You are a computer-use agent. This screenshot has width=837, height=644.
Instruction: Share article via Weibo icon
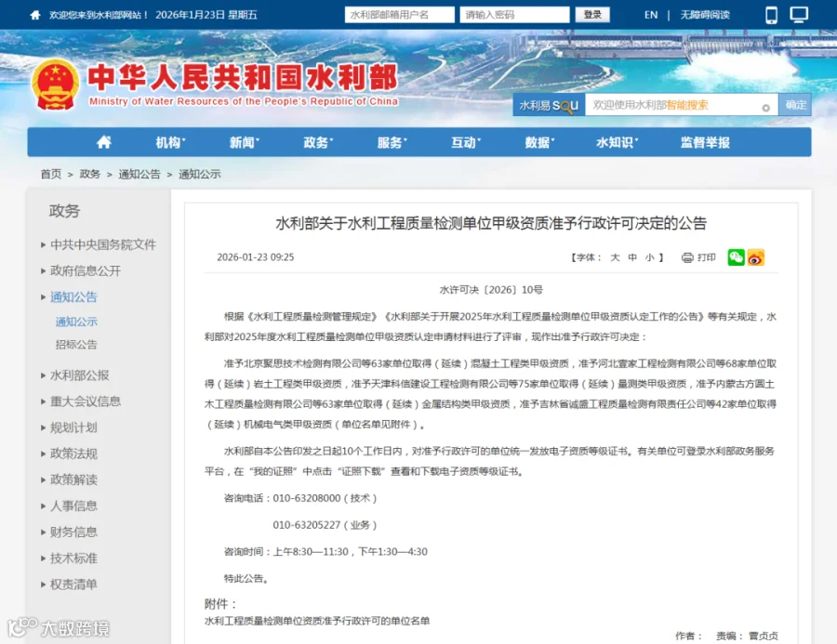(x=756, y=257)
